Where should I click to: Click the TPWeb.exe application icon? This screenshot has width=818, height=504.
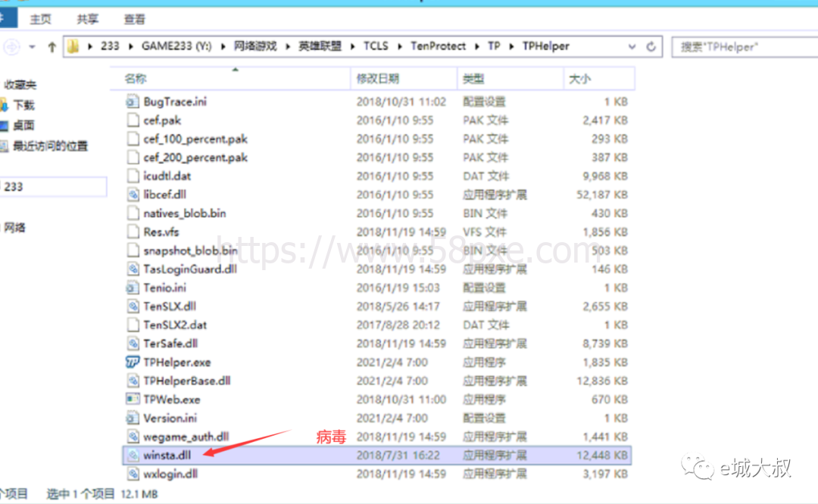click(133, 400)
